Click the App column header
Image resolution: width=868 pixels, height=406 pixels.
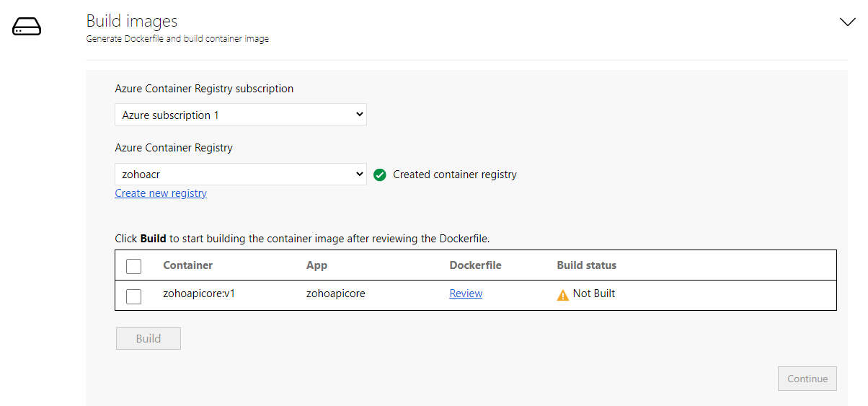pos(316,265)
